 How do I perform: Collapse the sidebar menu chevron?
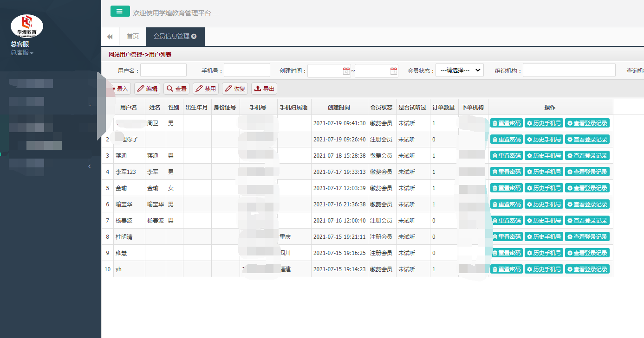tap(90, 166)
